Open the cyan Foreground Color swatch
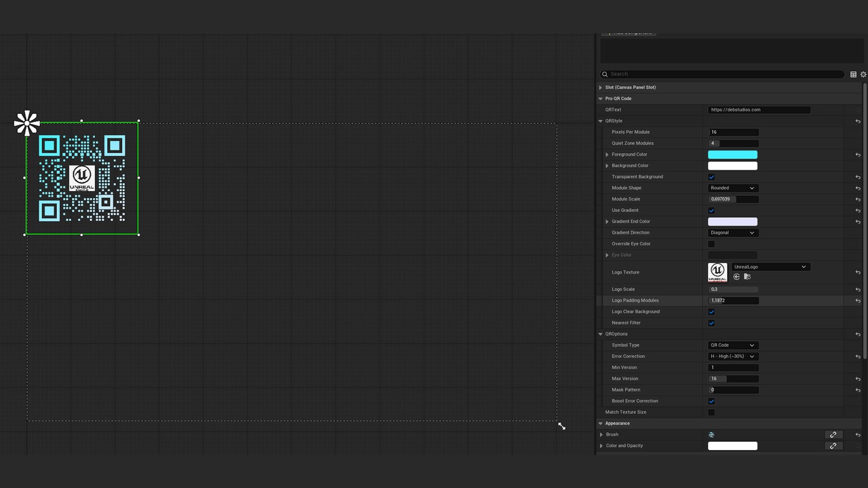This screenshot has width=868, height=488. click(x=732, y=155)
